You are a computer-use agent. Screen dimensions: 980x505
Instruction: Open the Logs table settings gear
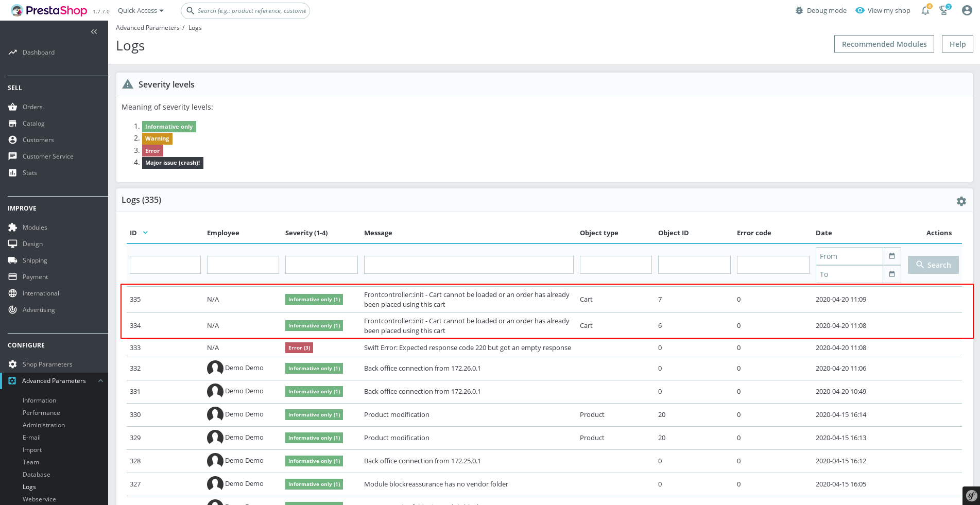coord(961,201)
